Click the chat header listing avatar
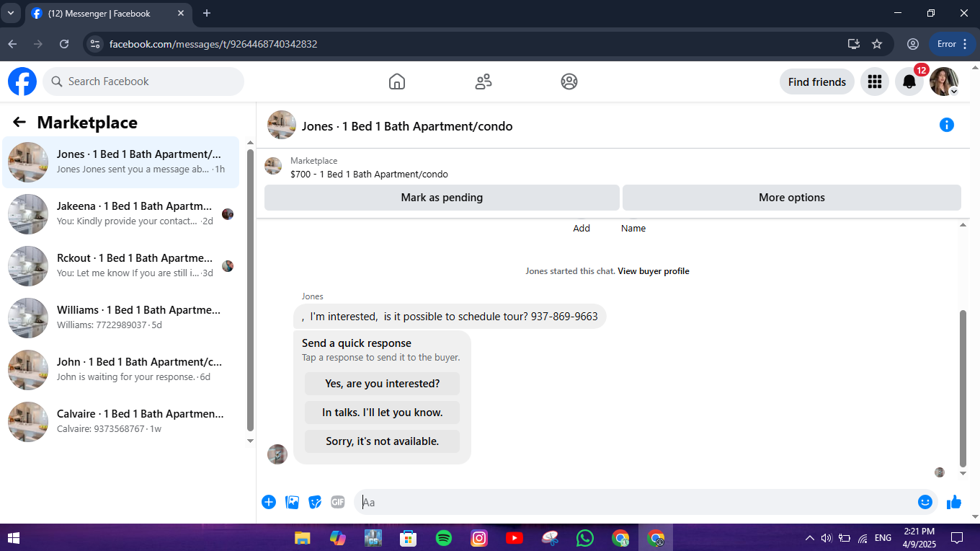 282,125
